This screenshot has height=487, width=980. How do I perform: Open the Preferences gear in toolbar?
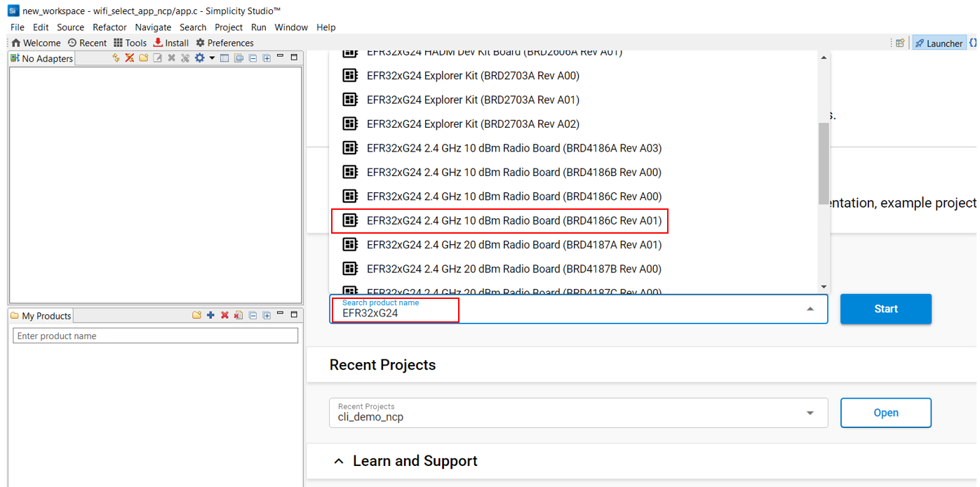(x=200, y=43)
